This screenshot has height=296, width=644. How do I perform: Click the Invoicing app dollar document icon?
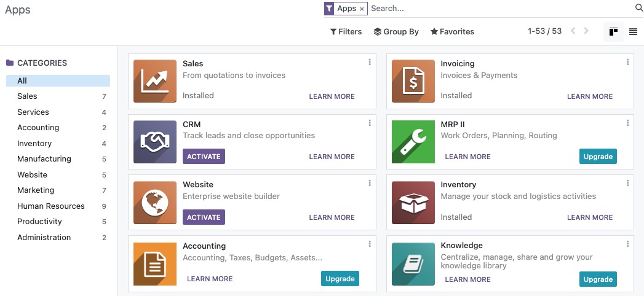coord(413,81)
